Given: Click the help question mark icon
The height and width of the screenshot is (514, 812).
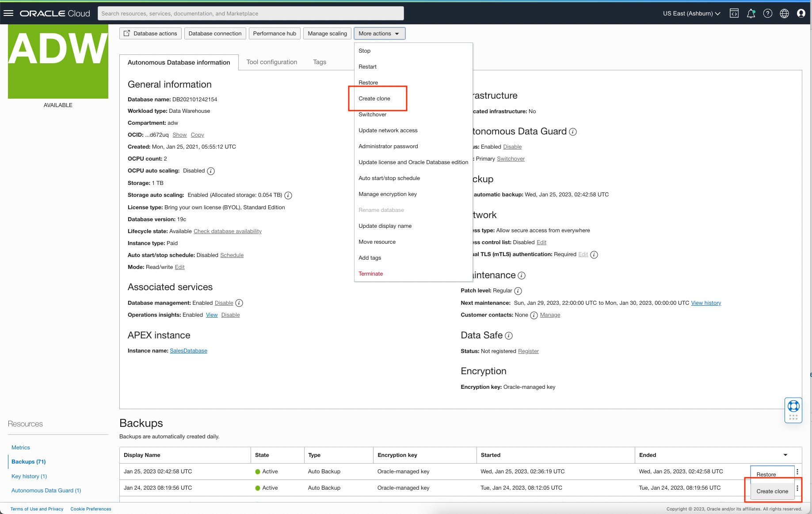Looking at the screenshot, I should pyautogui.click(x=768, y=13).
